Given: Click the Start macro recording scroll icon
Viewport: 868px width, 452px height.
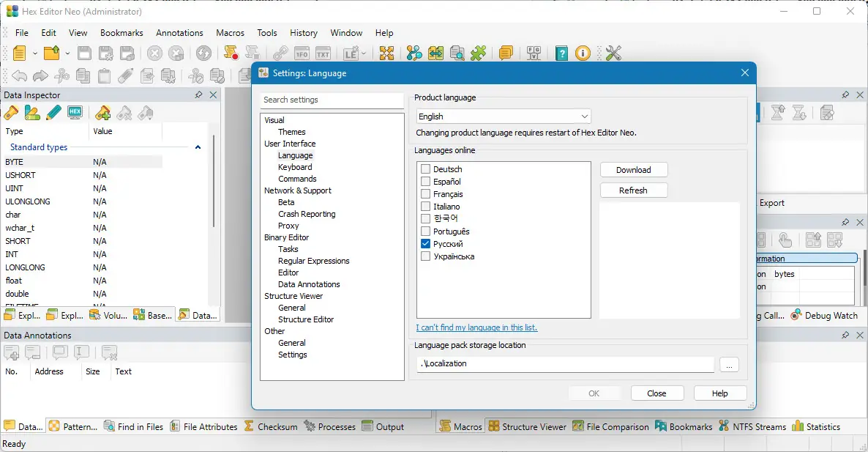Looking at the screenshot, I should 231,53.
